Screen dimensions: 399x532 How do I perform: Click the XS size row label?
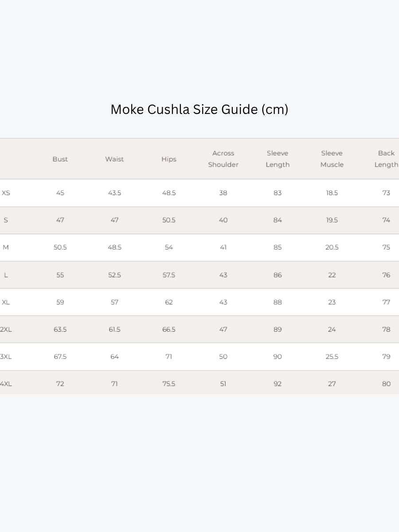click(6, 193)
